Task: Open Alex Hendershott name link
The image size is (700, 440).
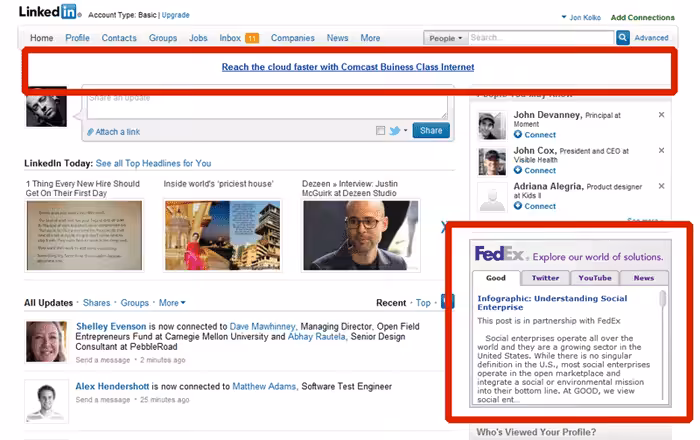Action: point(112,386)
